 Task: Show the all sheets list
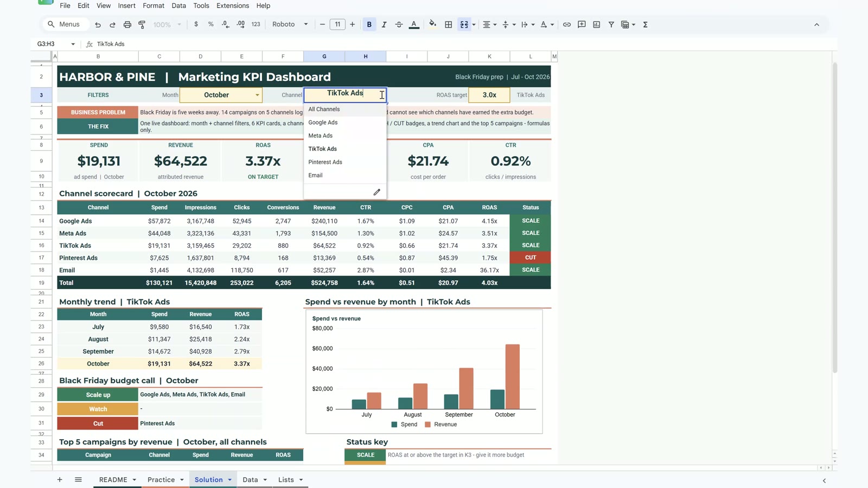78,480
